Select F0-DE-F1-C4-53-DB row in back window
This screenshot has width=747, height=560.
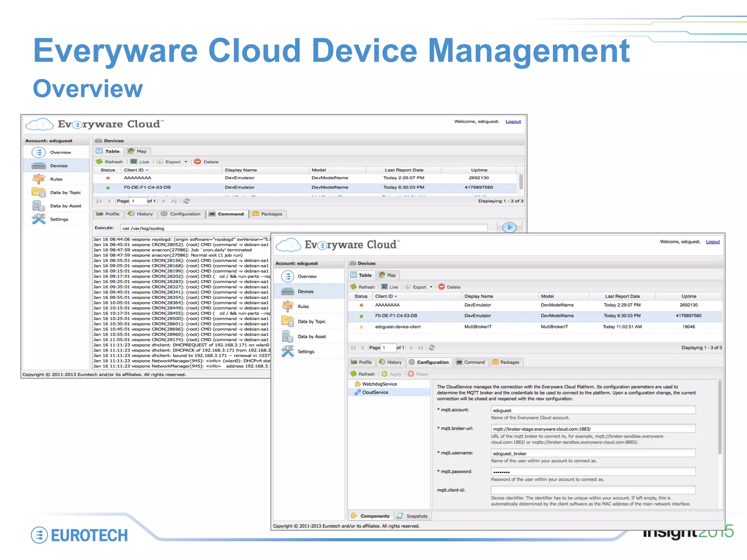pos(305,187)
